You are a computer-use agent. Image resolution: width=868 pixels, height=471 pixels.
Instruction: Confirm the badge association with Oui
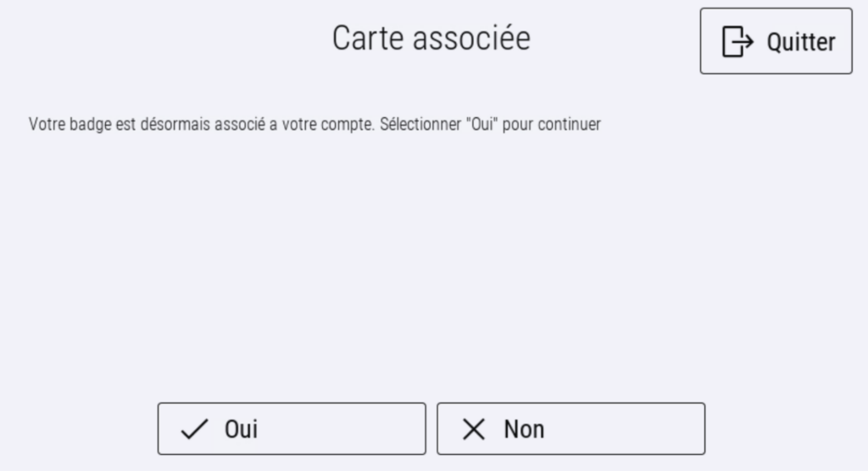click(292, 429)
